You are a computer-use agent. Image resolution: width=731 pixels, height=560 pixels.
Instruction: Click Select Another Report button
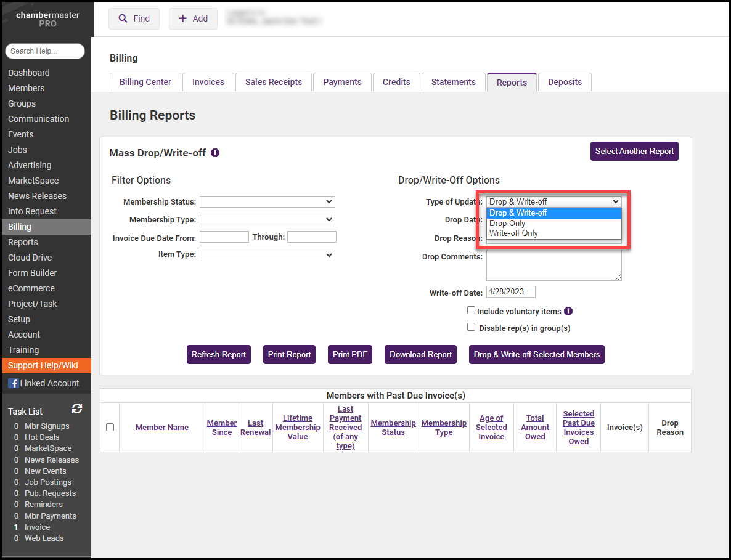pos(634,151)
